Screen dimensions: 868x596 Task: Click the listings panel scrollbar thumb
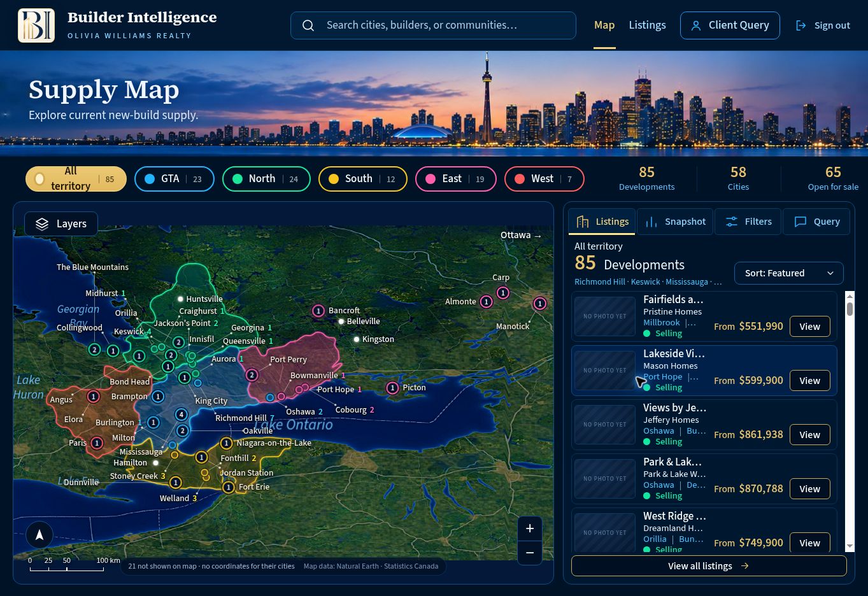[x=850, y=309]
